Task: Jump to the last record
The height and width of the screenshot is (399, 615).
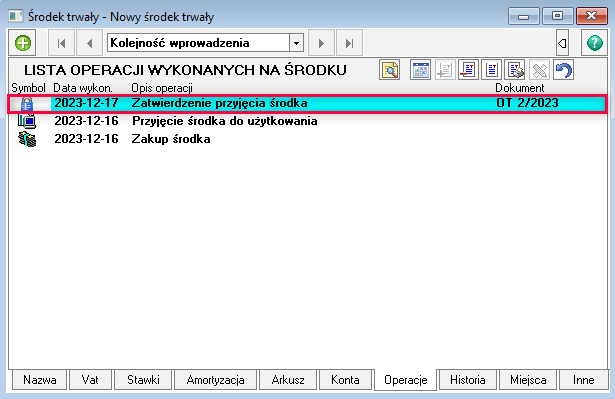Action: click(x=349, y=43)
